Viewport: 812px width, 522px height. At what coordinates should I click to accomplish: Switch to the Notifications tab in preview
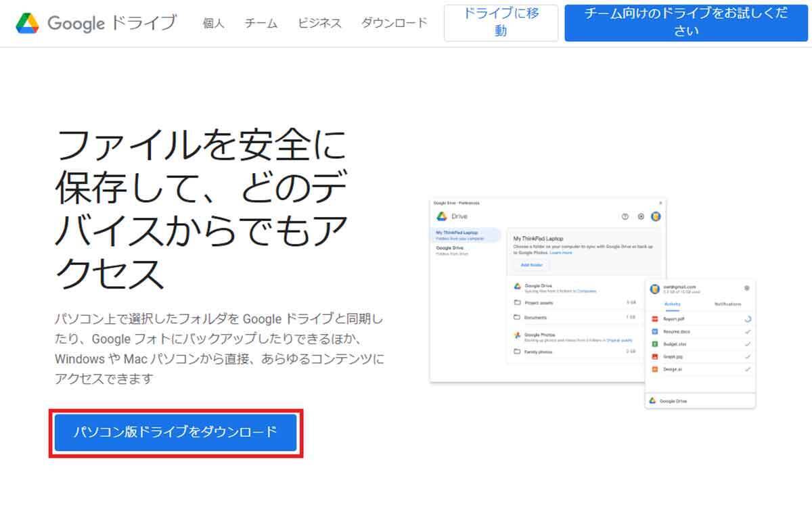click(x=727, y=304)
